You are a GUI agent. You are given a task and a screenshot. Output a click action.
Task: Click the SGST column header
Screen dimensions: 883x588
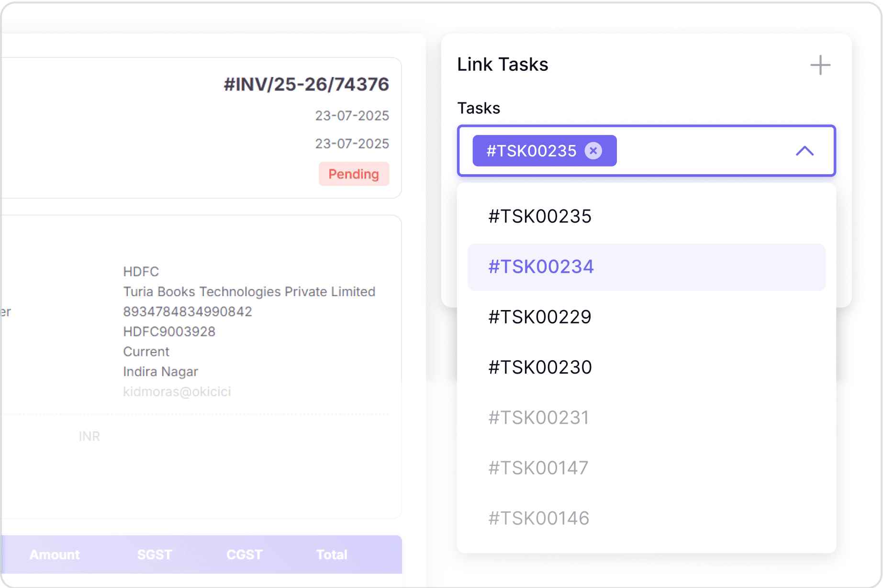click(x=154, y=555)
